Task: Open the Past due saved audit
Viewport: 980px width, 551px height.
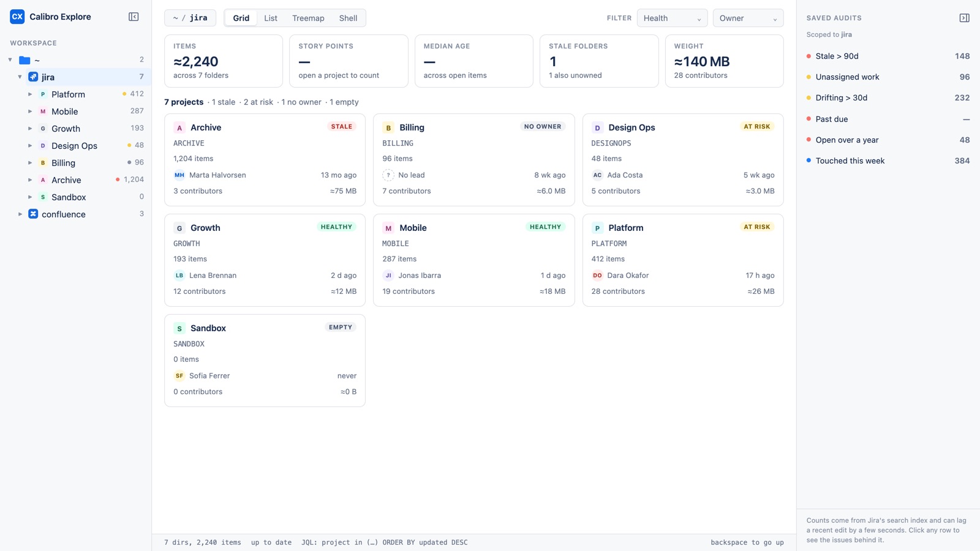Action: pyautogui.click(x=888, y=119)
